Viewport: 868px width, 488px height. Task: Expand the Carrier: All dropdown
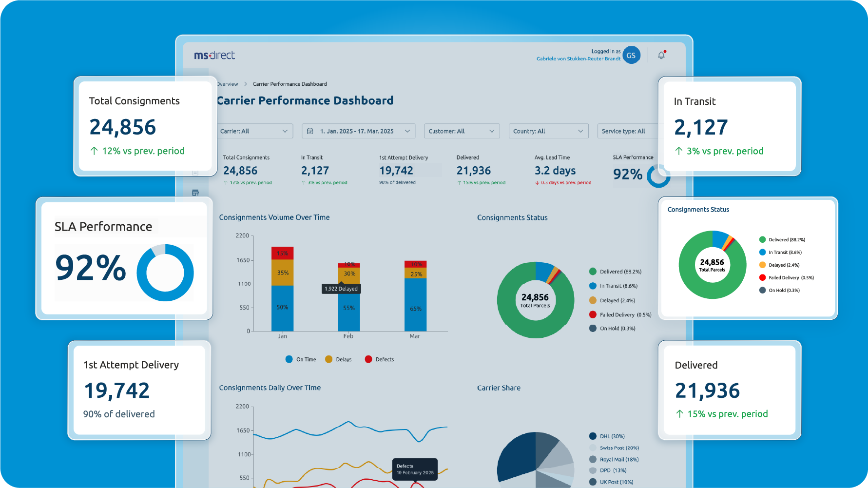coord(254,131)
